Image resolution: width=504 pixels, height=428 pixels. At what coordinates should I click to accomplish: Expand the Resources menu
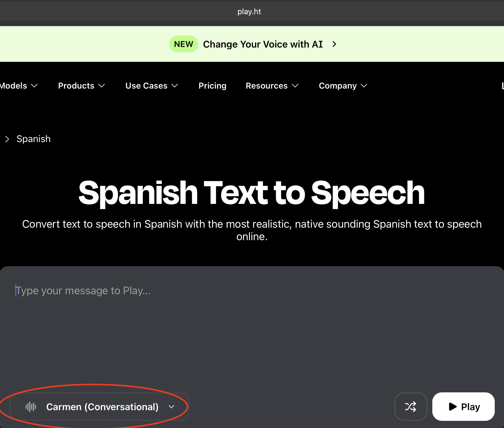[272, 86]
